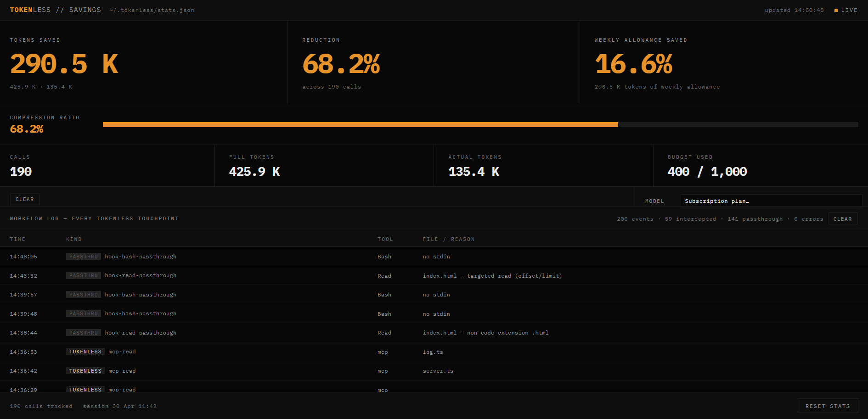Select the 14:38:44 index.html non-code row
The height and width of the screenshot is (419, 868).
[434, 333]
